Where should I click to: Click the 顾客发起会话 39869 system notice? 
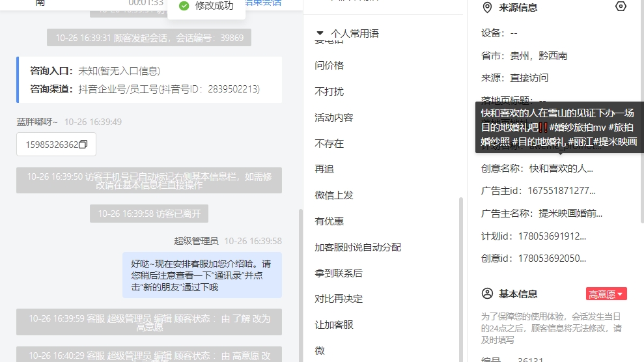tap(149, 38)
